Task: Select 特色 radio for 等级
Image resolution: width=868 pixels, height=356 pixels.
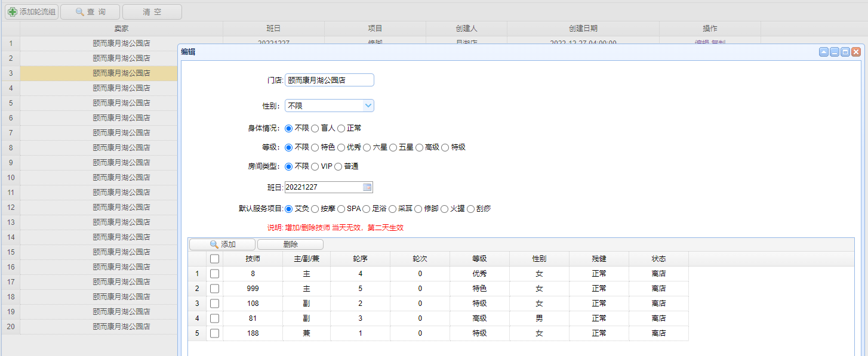Action: coord(315,147)
